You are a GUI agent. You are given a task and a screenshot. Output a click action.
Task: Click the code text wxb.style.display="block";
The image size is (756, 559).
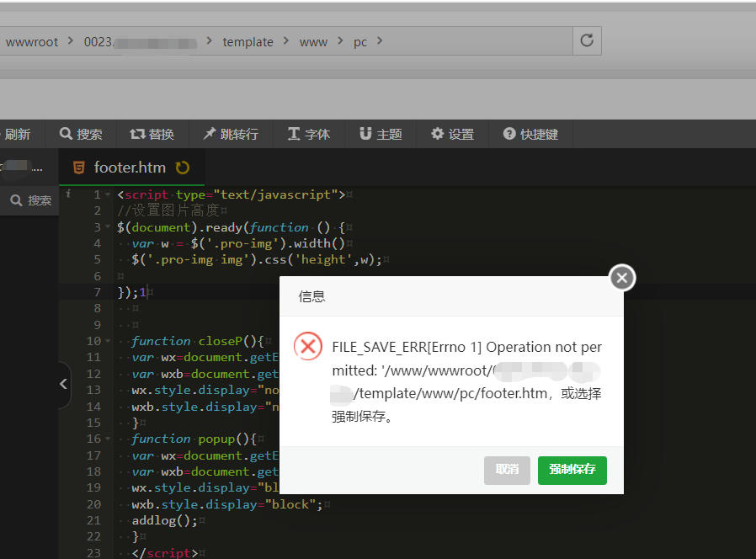pyautogui.click(x=227, y=504)
